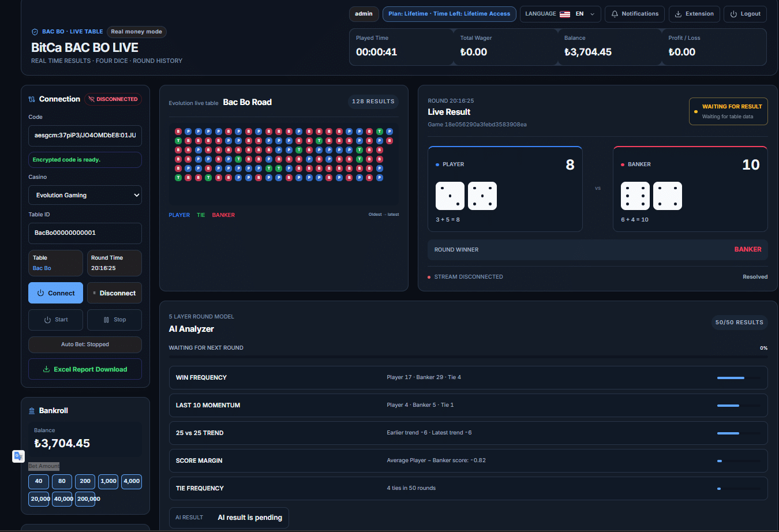779x532 pixels.
Task: Select the 200,000 bet amount chip
Action: pos(85,499)
